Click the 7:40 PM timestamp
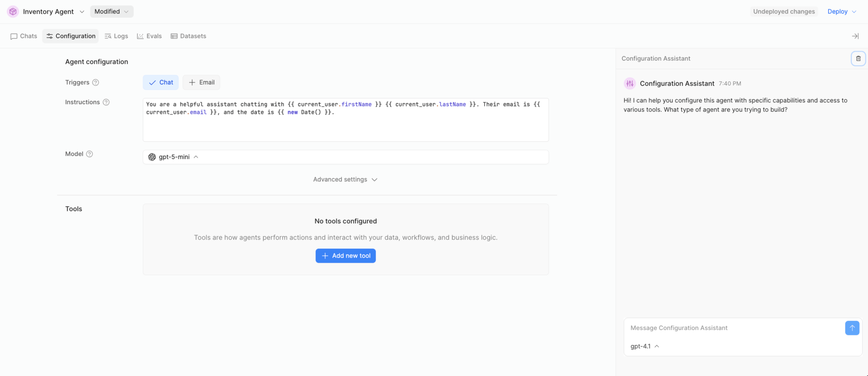Screen dimensions: 868x376 pyautogui.click(x=730, y=84)
